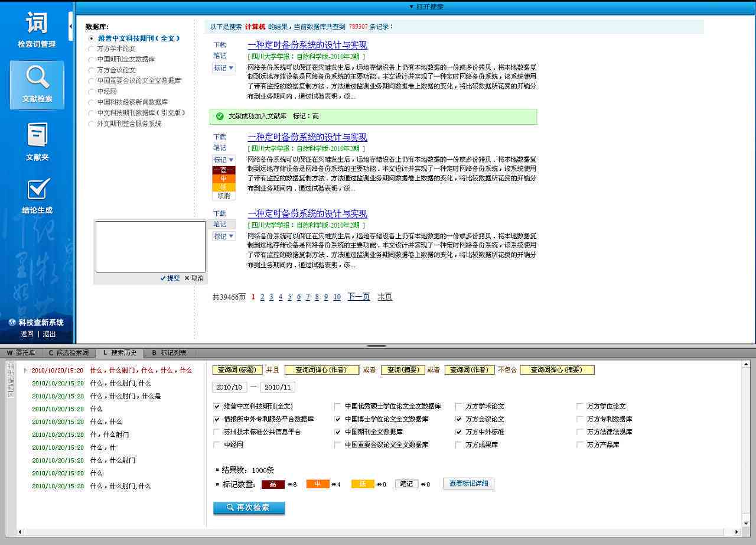Image resolution: width=756 pixels, height=545 pixels.
Task: Check 万方成果库 checkbox
Action: pos(459,445)
